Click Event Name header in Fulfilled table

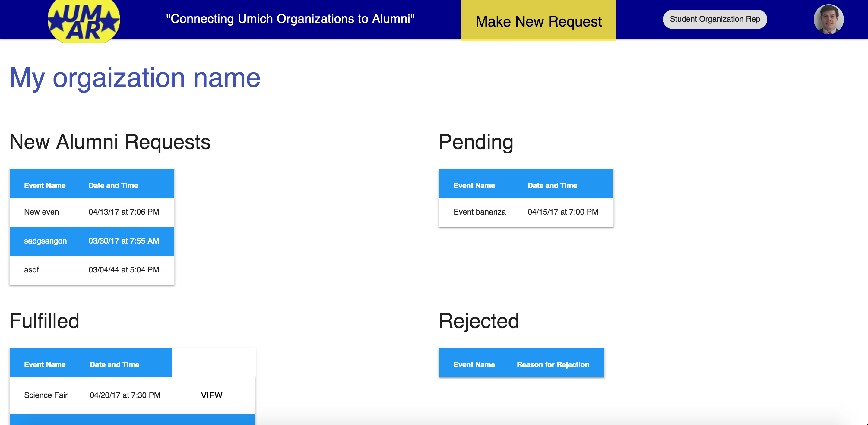(45, 364)
